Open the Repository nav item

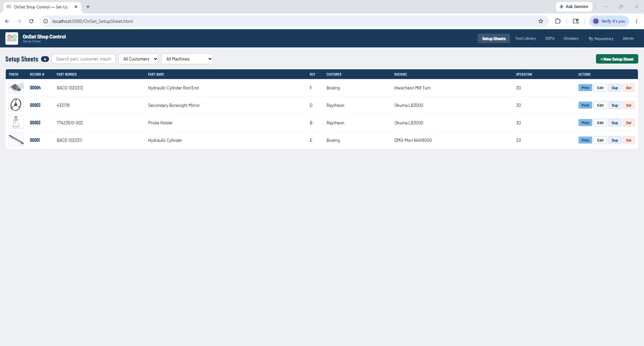tap(601, 38)
